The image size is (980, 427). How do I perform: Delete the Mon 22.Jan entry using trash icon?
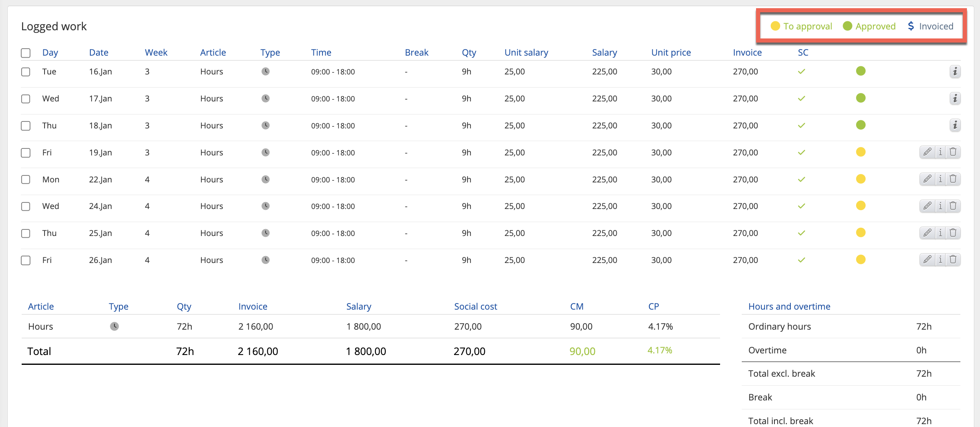pyautogui.click(x=953, y=179)
